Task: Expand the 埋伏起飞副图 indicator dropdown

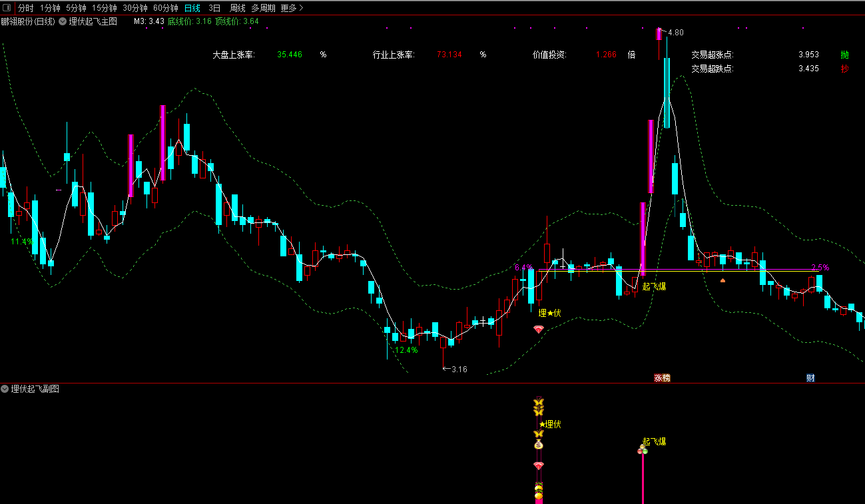Action: 5,389
